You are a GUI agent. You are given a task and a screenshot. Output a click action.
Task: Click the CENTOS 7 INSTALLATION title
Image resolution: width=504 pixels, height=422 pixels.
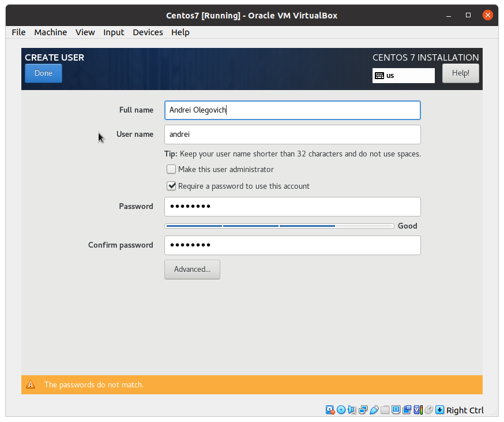pos(426,57)
